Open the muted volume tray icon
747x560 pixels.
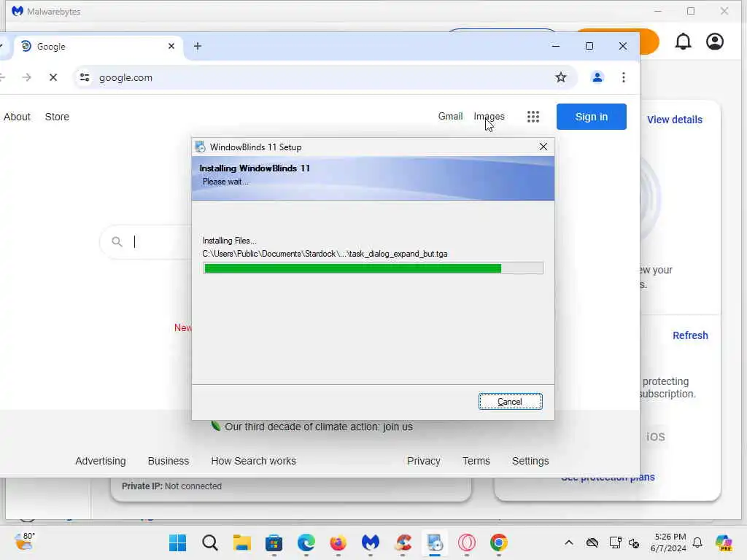tap(634, 542)
